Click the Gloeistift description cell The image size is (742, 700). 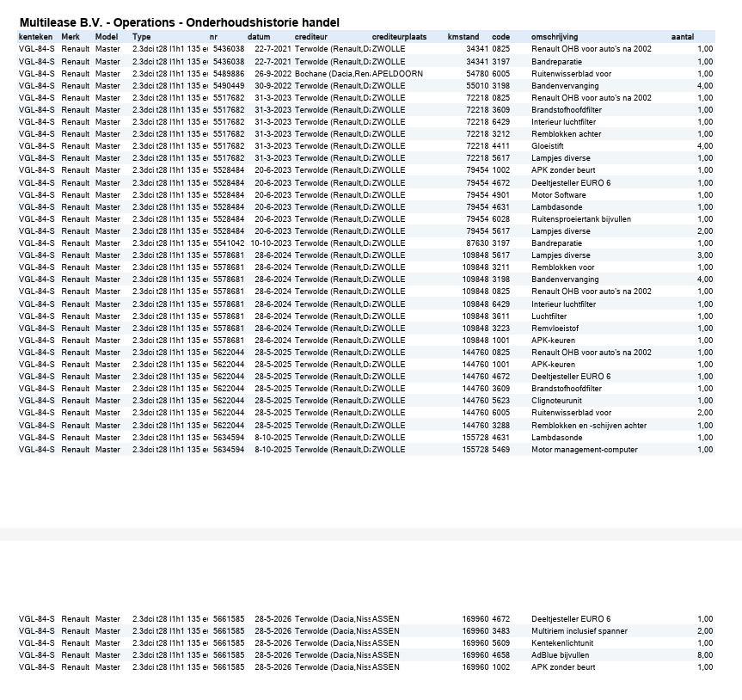(x=547, y=146)
